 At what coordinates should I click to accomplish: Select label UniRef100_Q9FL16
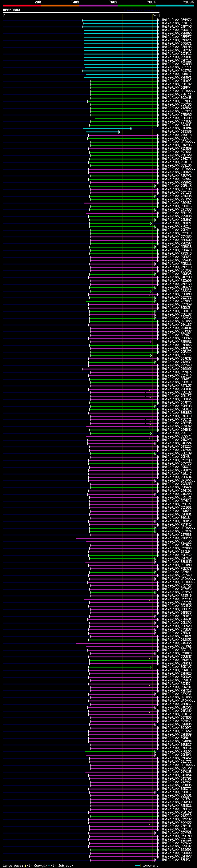coord(177,186)
